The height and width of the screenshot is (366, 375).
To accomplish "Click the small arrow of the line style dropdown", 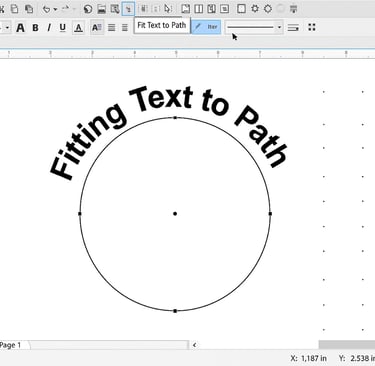I will pos(279,27).
